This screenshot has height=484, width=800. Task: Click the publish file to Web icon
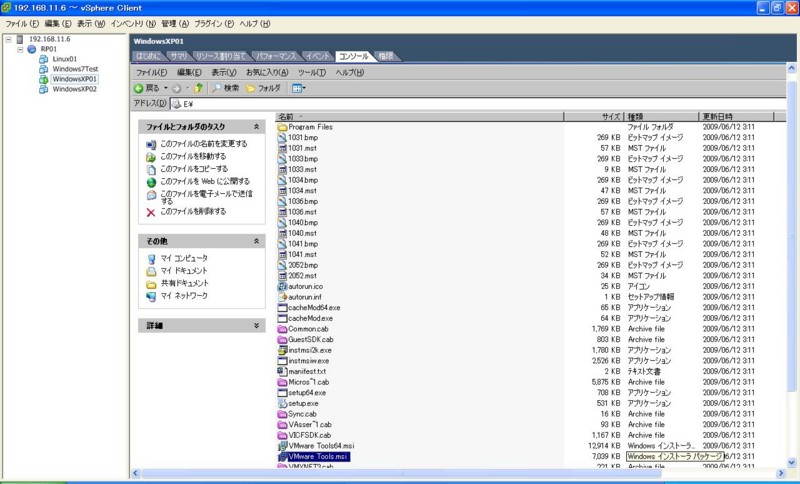151,182
